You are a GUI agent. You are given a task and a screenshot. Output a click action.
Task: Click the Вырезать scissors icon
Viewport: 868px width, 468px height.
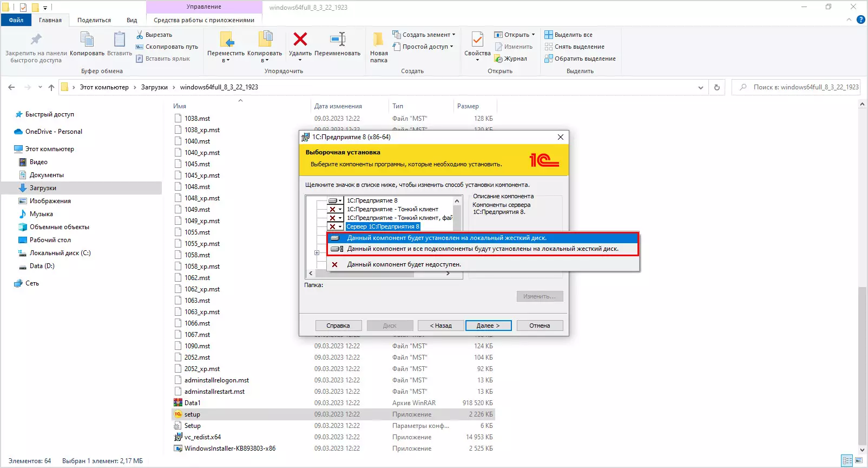[140, 35]
